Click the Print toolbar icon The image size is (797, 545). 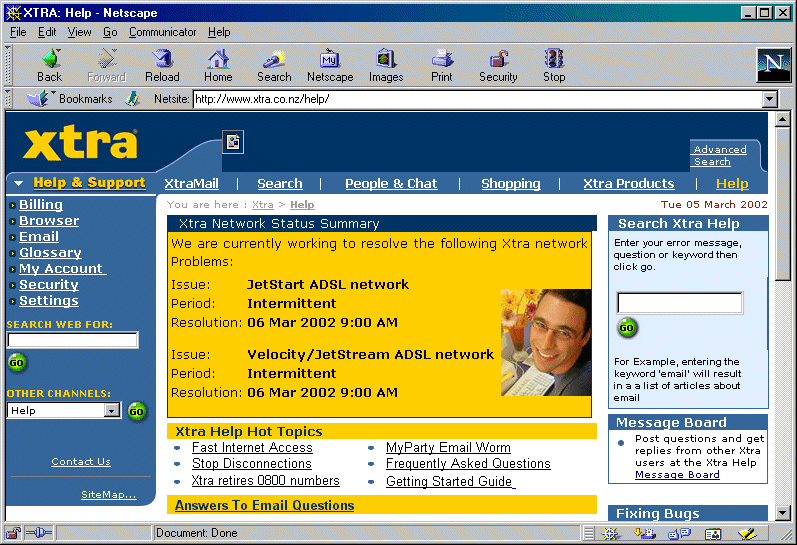(x=441, y=64)
